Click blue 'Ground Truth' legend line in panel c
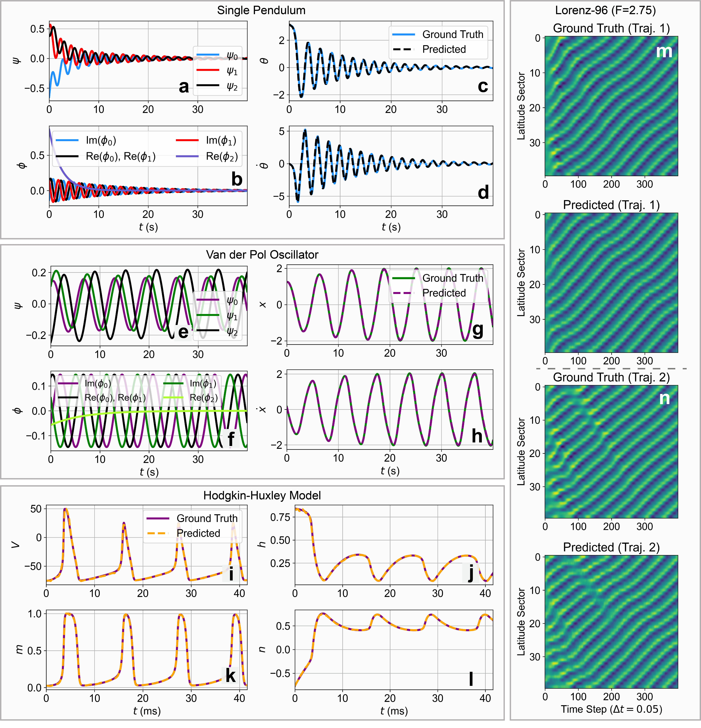 tap(404, 35)
